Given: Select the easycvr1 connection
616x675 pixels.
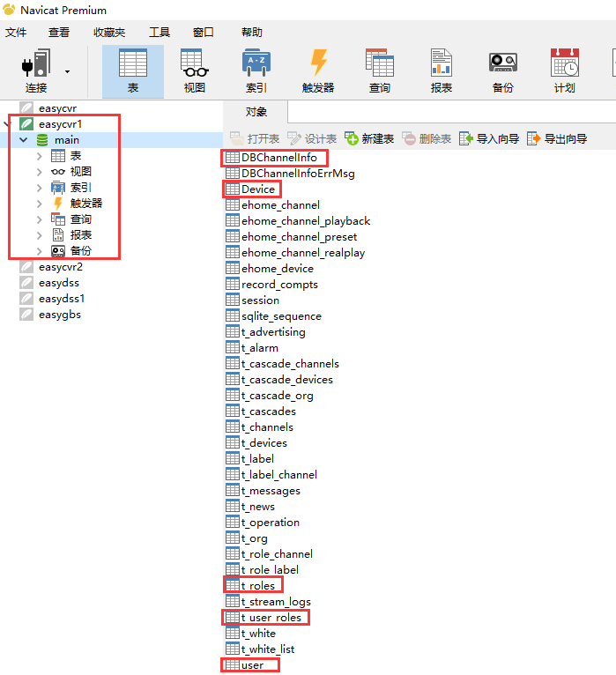Looking at the screenshot, I should pyautogui.click(x=60, y=124).
